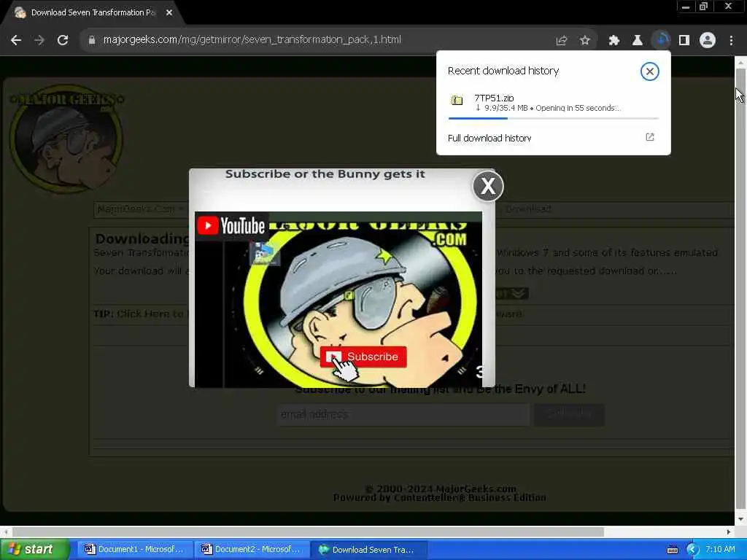Click the Subscribe button next to email field
The image size is (747, 560).
click(569, 415)
